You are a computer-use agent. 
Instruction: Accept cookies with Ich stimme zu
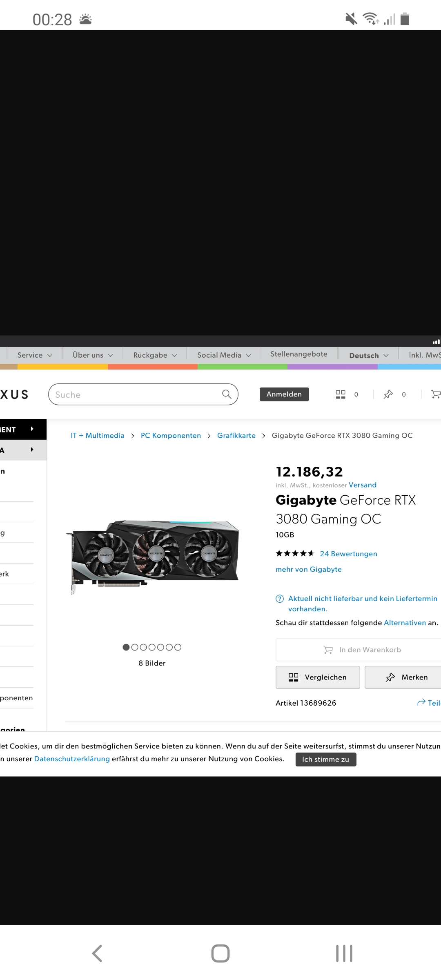click(326, 759)
